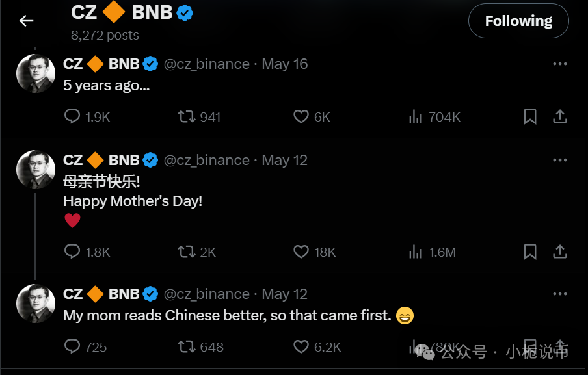The height and width of the screenshot is (375, 588).
Task: Open more options for the May 16 post
Action: click(559, 64)
